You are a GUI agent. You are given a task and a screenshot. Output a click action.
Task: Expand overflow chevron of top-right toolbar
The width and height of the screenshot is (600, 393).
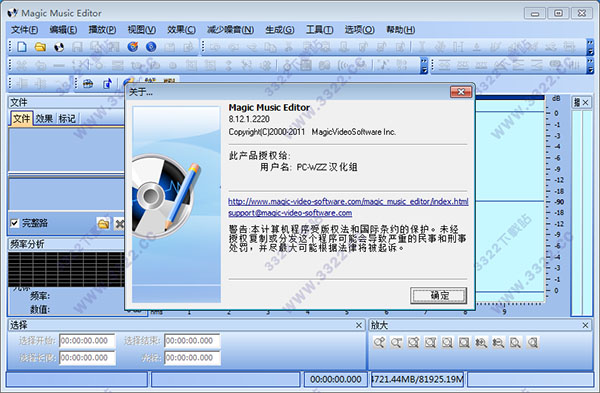point(590,47)
